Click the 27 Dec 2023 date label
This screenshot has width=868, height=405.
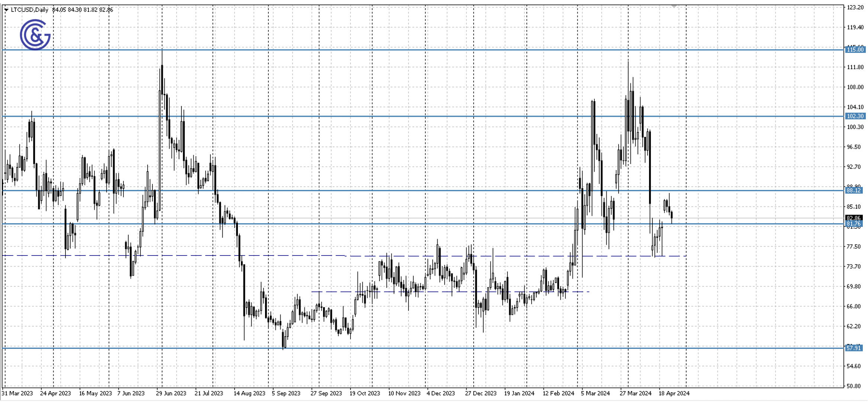tap(480, 393)
